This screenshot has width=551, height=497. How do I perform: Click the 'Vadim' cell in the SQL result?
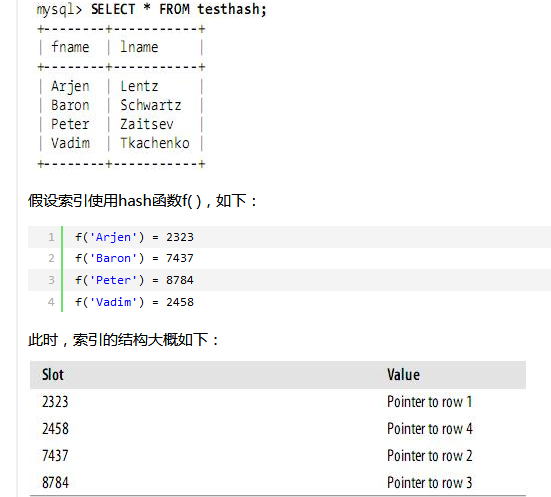click(x=70, y=143)
